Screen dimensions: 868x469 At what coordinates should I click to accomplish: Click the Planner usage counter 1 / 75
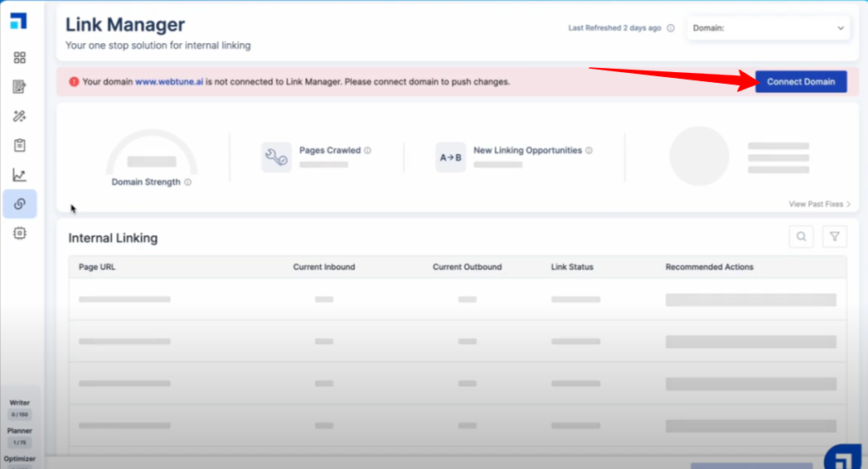tap(20, 442)
